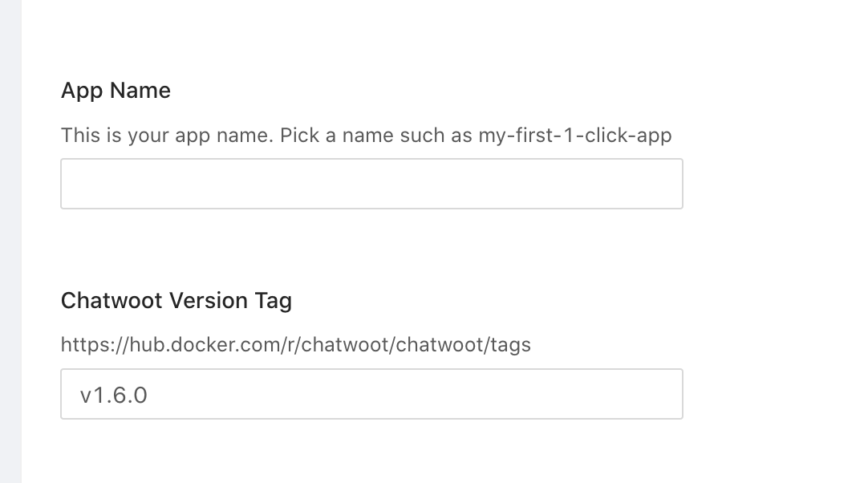
Task: Open the Docker Hub chatwoot tags link
Action: click(295, 344)
